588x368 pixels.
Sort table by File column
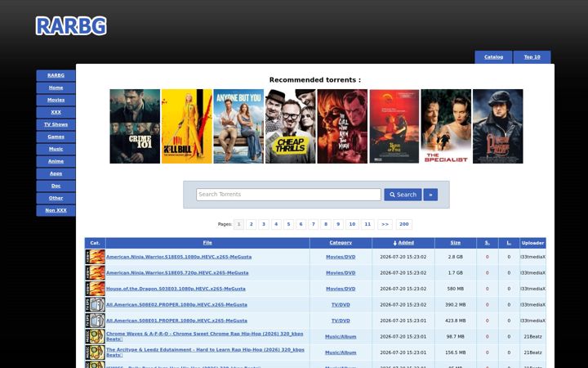[207, 243]
